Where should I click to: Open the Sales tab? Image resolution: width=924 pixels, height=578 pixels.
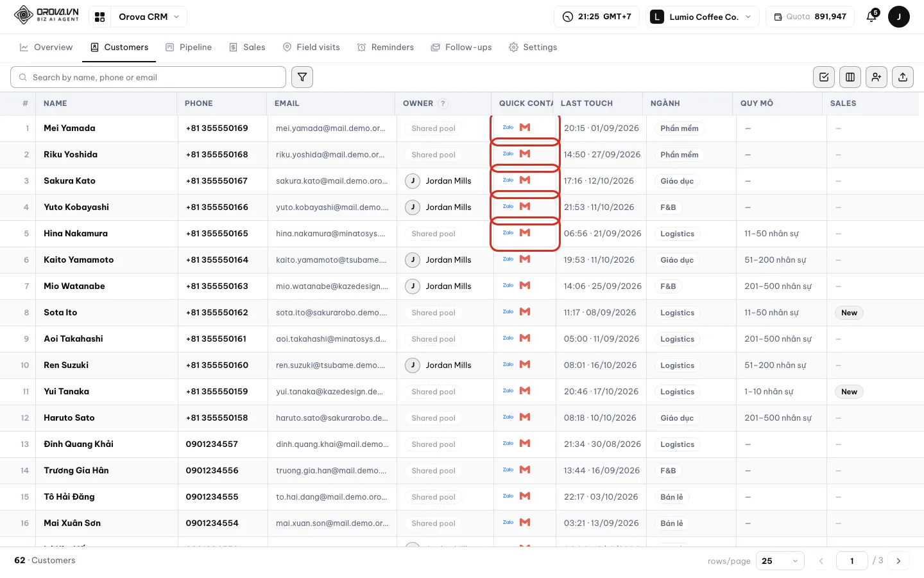[247, 48]
